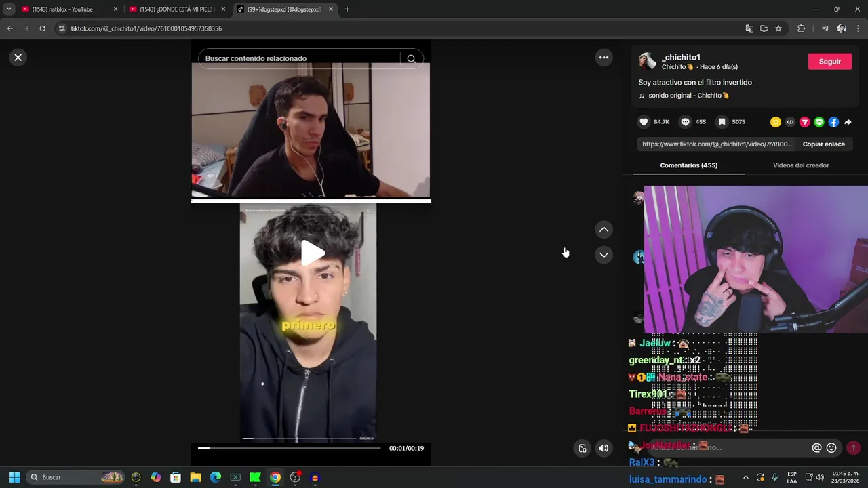Click the ESP LAA language indicator
This screenshot has width=868, height=488.
(x=792, y=477)
